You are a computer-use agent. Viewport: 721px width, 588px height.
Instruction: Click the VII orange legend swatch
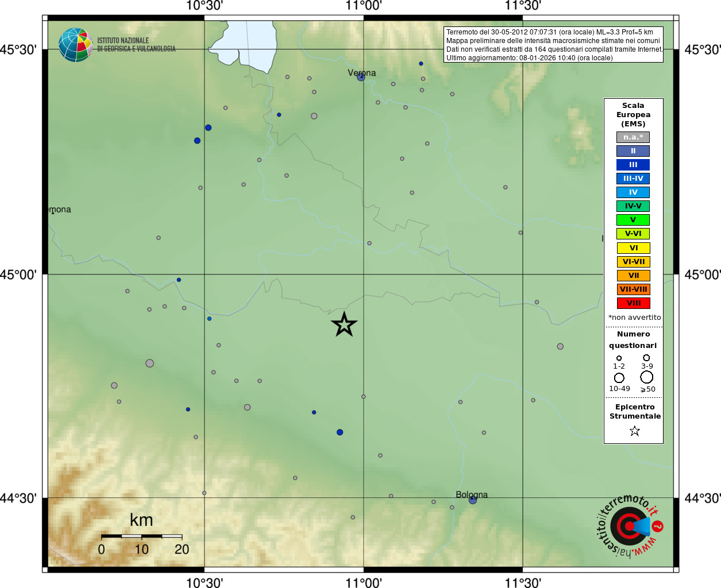tap(634, 276)
